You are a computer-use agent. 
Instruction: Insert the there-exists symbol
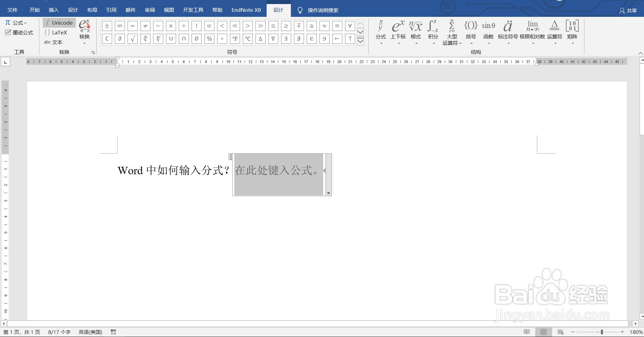286,39
